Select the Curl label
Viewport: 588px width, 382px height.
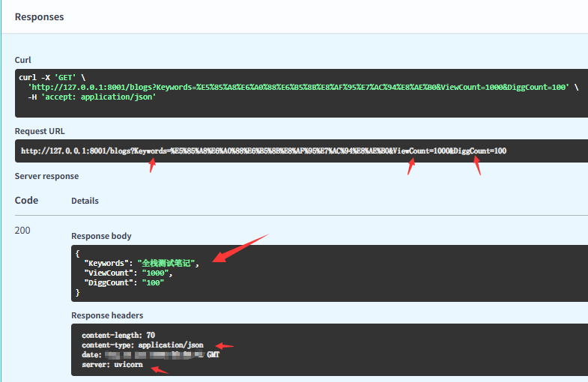tap(23, 60)
